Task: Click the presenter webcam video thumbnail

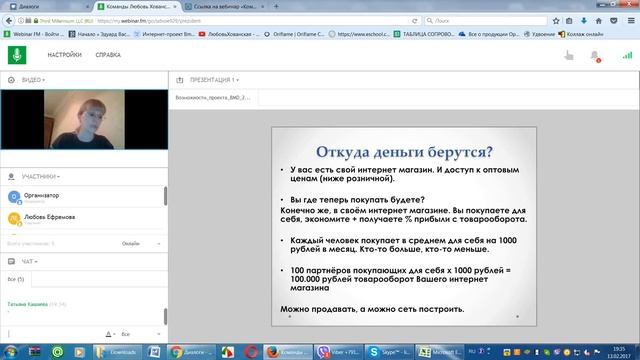Action: click(84, 119)
